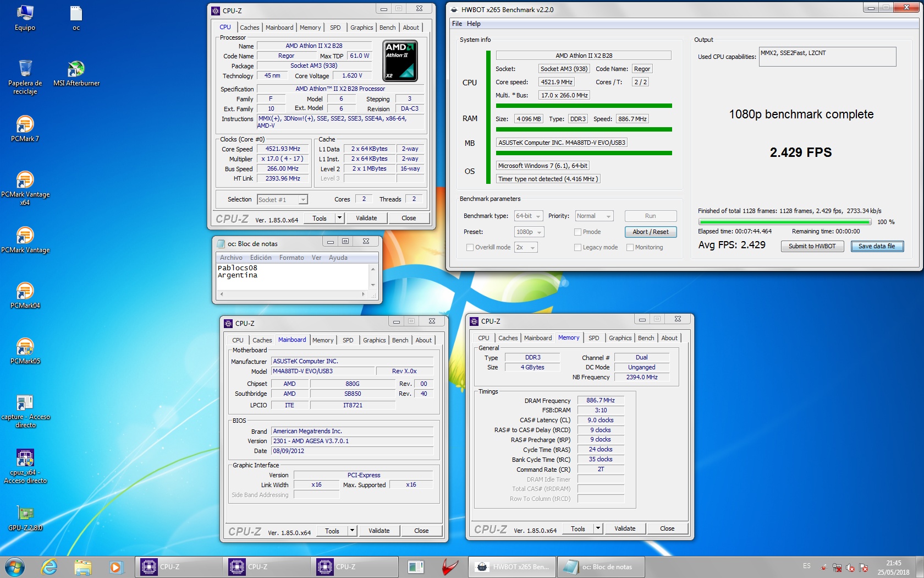Open the Benchmark type 64-bit dropdown
The image size is (924, 578).
click(x=529, y=216)
